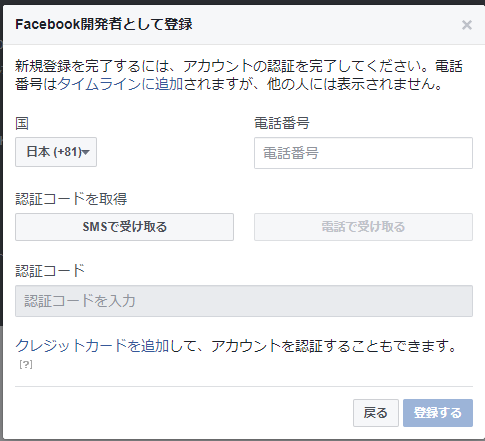
Task: Click the dark backdrop left of the dialog
Action: click(x=1, y=167)
